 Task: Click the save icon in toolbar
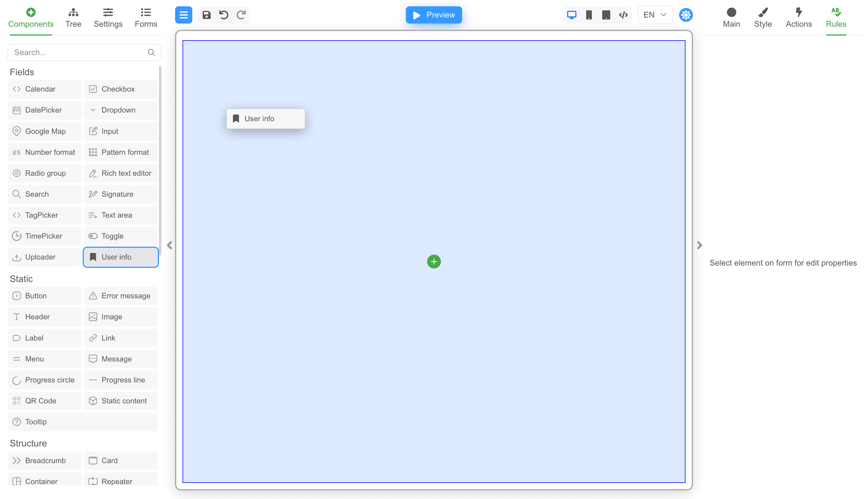pyautogui.click(x=206, y=15)
